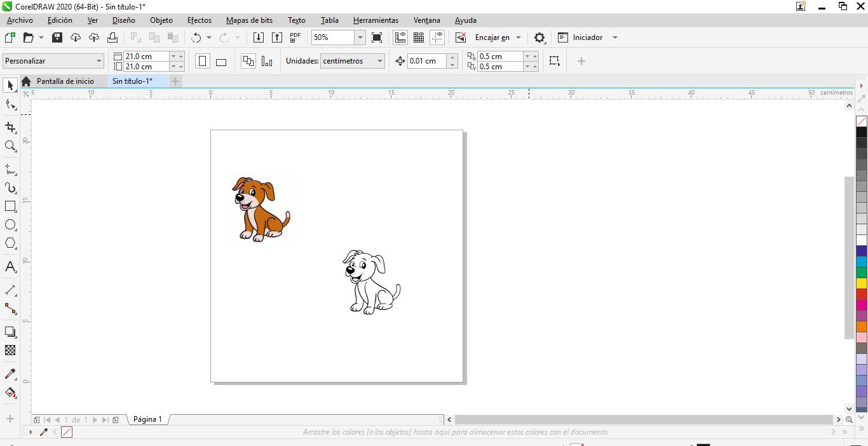Open the Efectos menu

click(x=199, y=20)
